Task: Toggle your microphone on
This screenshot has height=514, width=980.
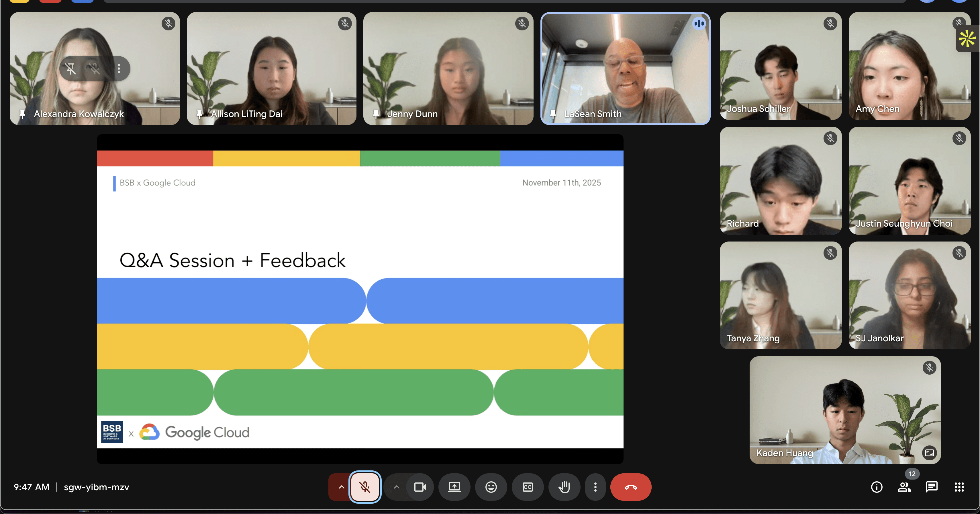Action: click(x=365, y=487)
